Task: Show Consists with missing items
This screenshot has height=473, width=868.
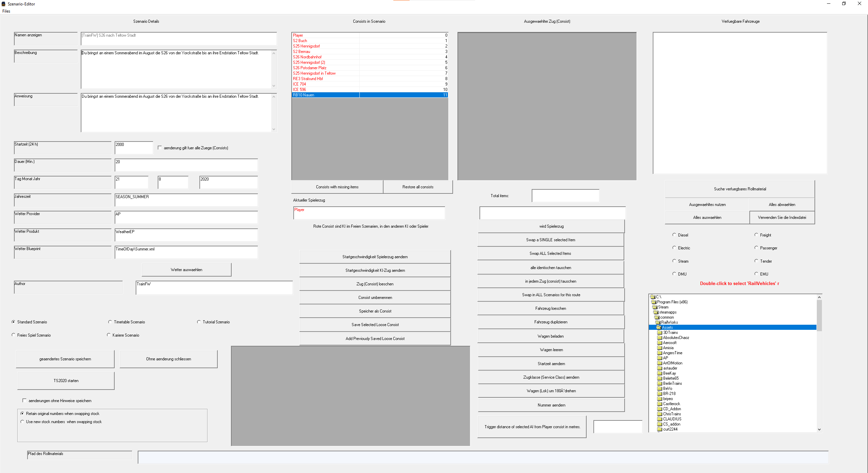Action: 337,187
